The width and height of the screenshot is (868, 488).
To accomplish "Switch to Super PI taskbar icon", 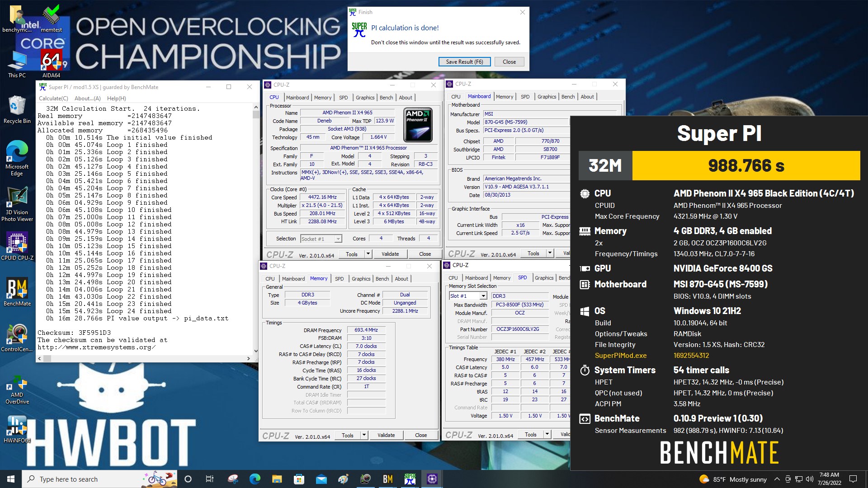I will pyautogui.click(x=410, y=479).
